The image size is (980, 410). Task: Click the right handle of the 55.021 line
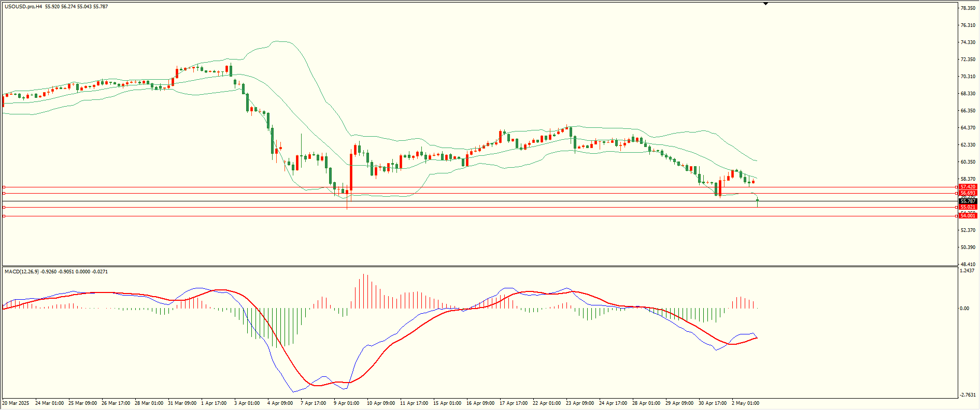pyautogui.click(x=956, y=207)
